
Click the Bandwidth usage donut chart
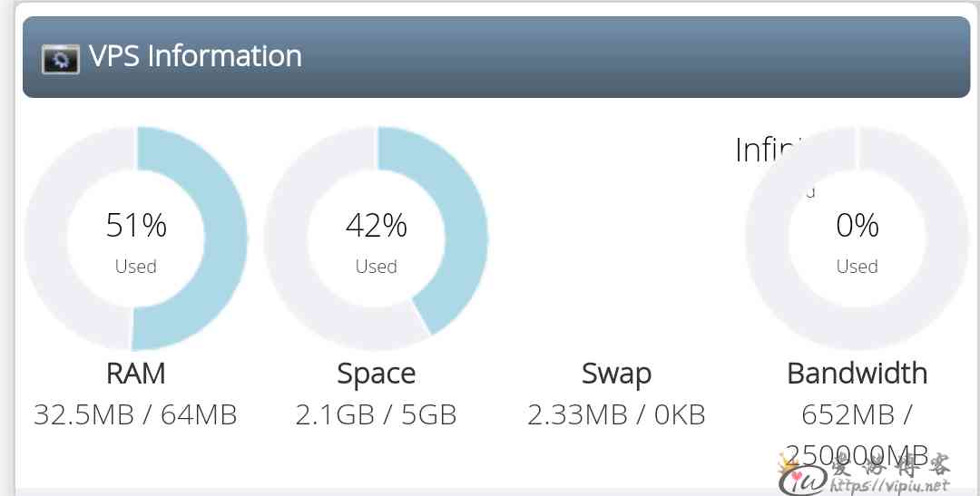[x=857, y=238]
